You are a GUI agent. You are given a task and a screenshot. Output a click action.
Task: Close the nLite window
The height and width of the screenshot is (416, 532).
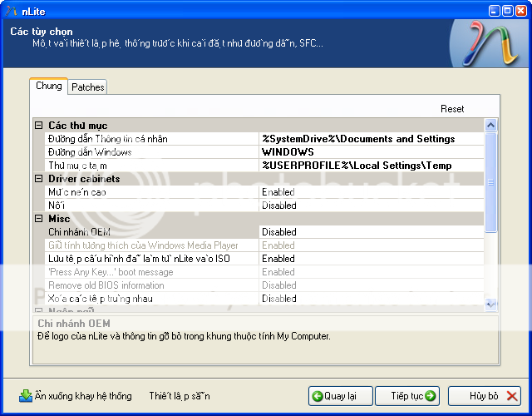521,11
